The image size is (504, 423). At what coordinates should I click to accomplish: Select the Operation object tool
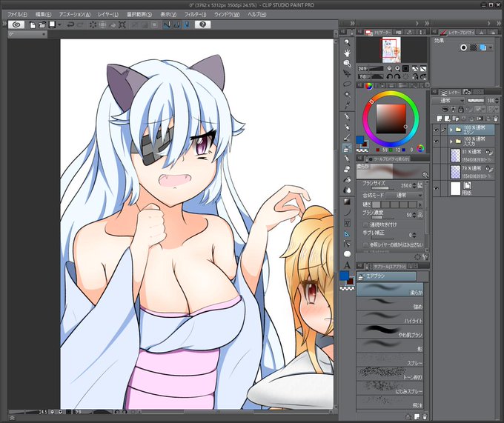click(347, 63)
